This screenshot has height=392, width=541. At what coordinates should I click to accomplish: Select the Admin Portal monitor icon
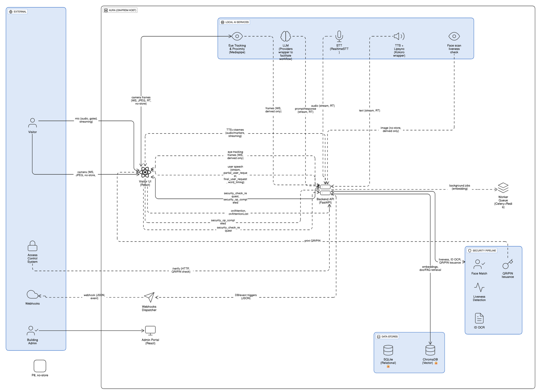pos(150,331)
